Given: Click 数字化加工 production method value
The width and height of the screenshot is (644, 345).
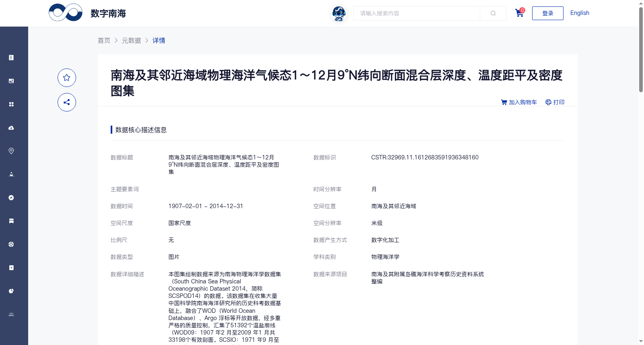Looking at the screenshot, I should 385,240.
